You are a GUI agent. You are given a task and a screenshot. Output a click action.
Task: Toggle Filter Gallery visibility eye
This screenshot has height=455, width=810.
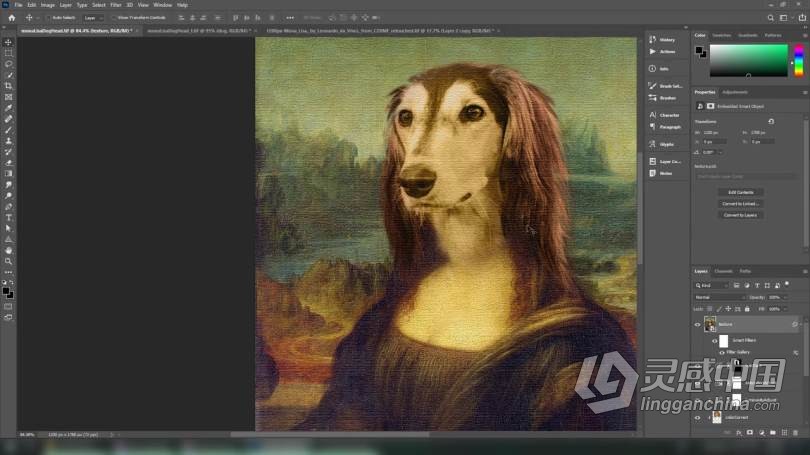(x=722, y=352)
